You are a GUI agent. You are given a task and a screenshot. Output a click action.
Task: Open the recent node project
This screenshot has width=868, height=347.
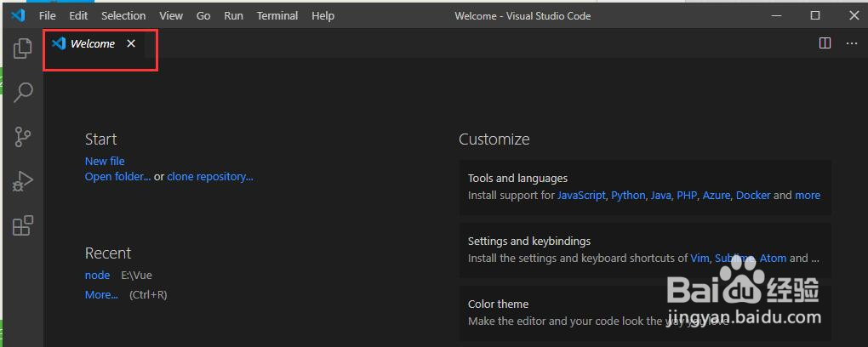point(97,275)
